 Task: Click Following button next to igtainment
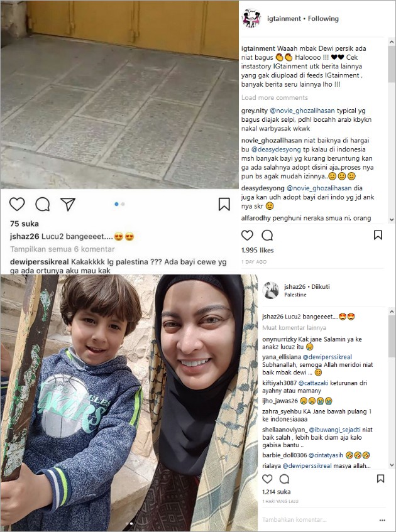click(323, 19)
